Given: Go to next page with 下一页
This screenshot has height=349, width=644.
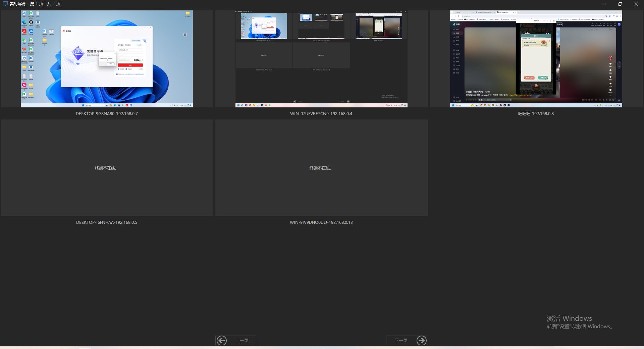Looking at the screenshot, I should pyautogui.click(x=407, y=341).
